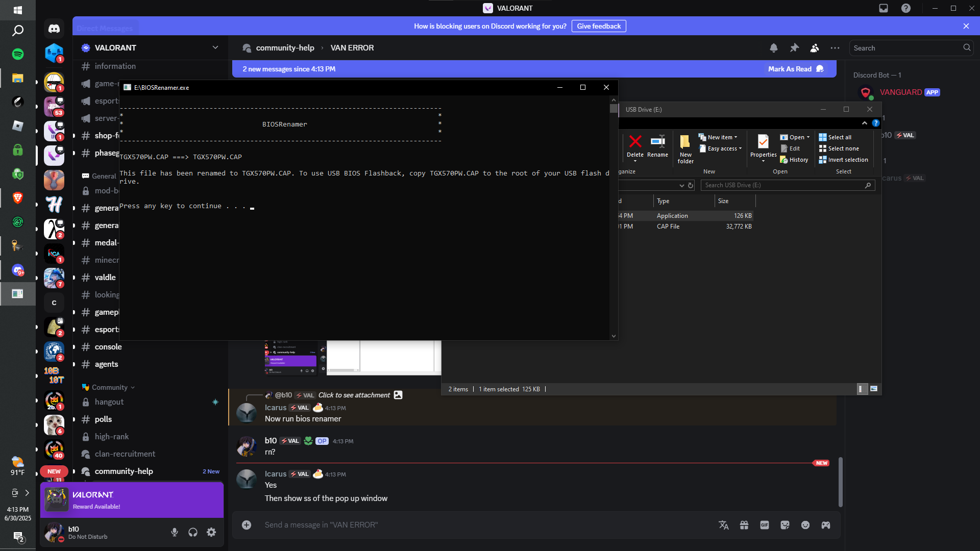The width and height of the screenshot is (980, 551).
Task: Open the emoji picker smiley icon
Action: click(805, 525)
